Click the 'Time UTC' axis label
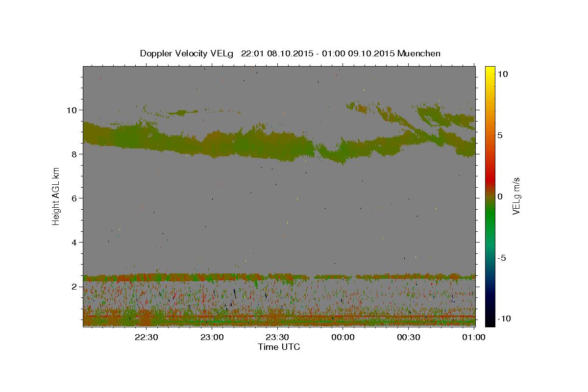The image size is (588, 392). tap(279, 347)
